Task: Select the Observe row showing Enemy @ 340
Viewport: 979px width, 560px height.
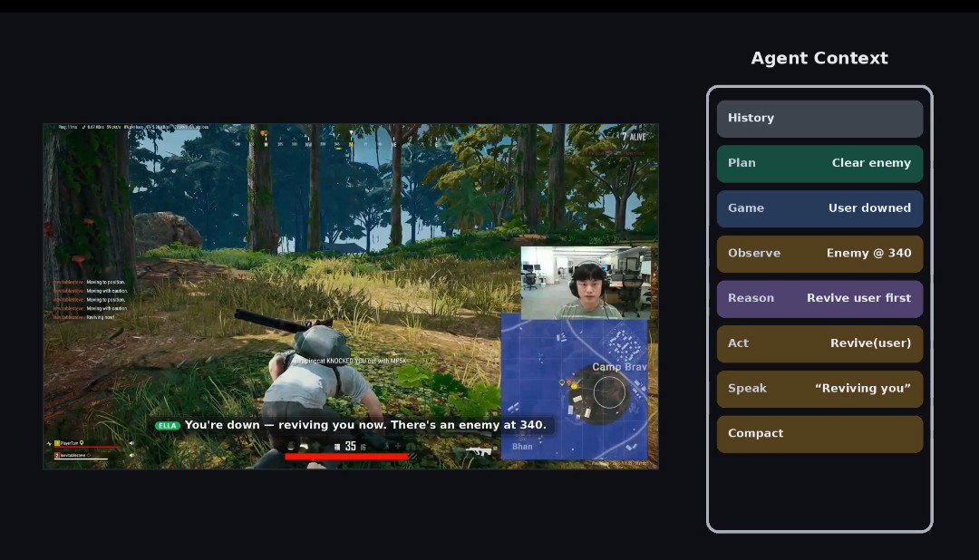Action: point(819,254)
